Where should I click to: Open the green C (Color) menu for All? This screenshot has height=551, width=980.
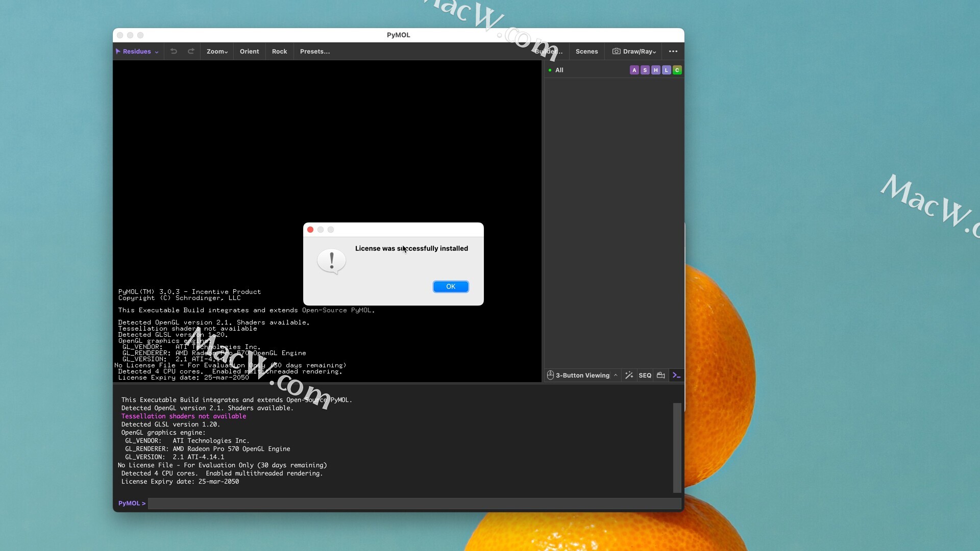pyautogui.click(x=677, y=70)
